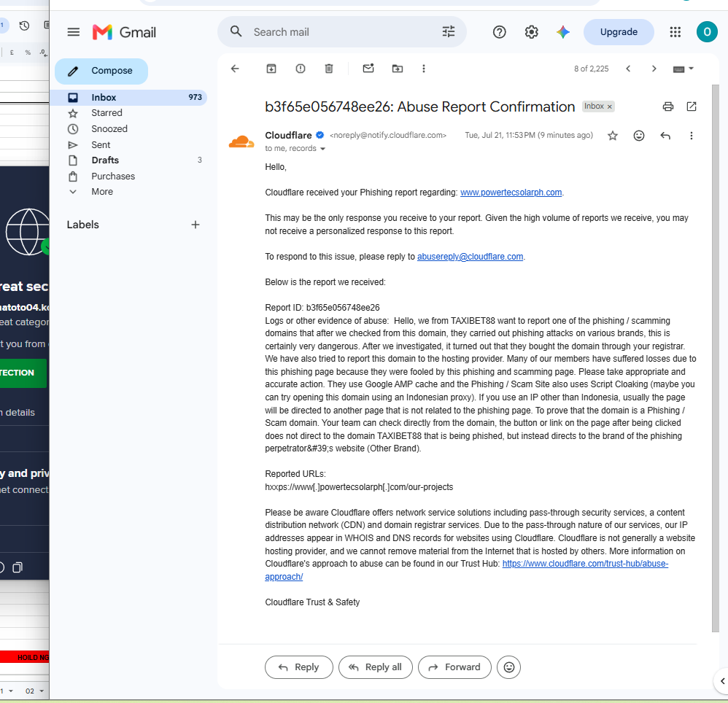
Task: Click the Labels heading
Action: pyautogui.click(x=82, y=225)
